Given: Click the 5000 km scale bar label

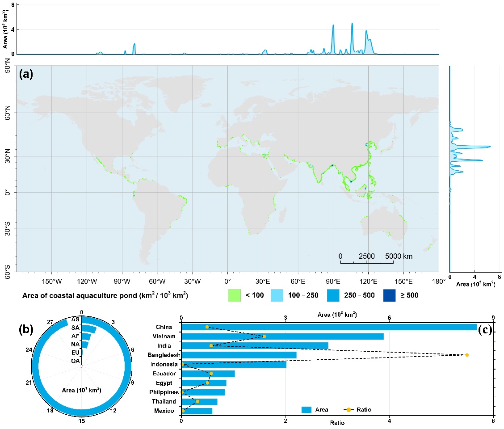Looking at the screenshot, I should (x=399, y=257).
